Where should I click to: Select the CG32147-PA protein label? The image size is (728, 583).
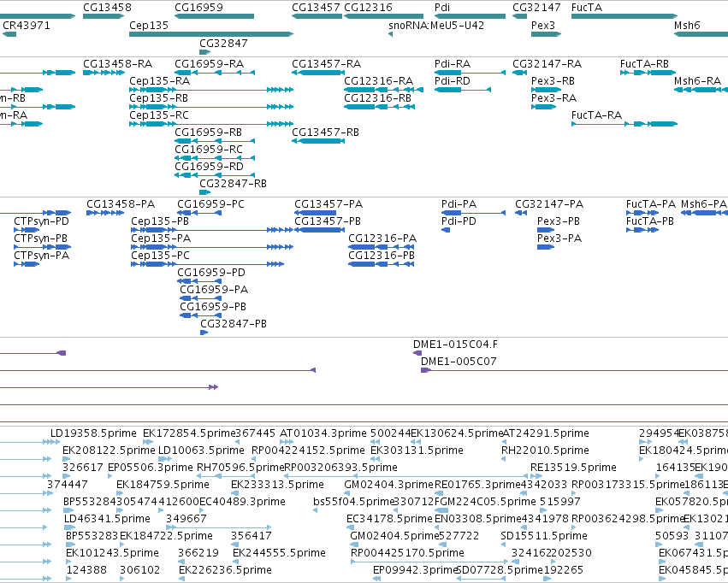click(x=549, y=204)
